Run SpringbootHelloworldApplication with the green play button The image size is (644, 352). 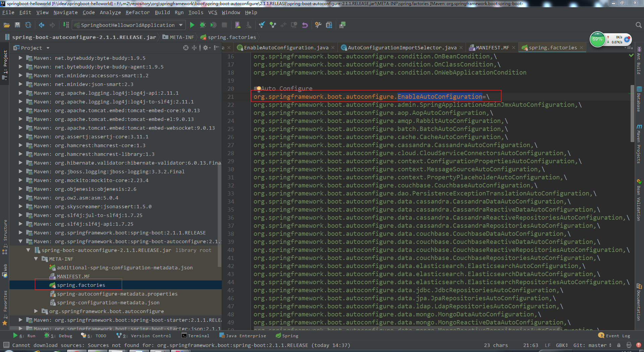click(x=192, y=25)
